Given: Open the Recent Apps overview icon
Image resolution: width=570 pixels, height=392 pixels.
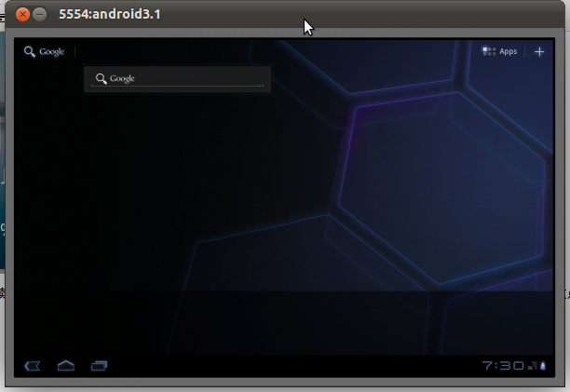Looking at the screenshot, I should tap(99, 366).
